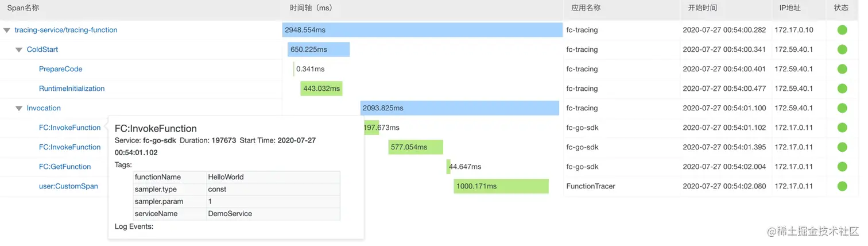Click the 时间轴（ms）column header

tap(311, 8)
